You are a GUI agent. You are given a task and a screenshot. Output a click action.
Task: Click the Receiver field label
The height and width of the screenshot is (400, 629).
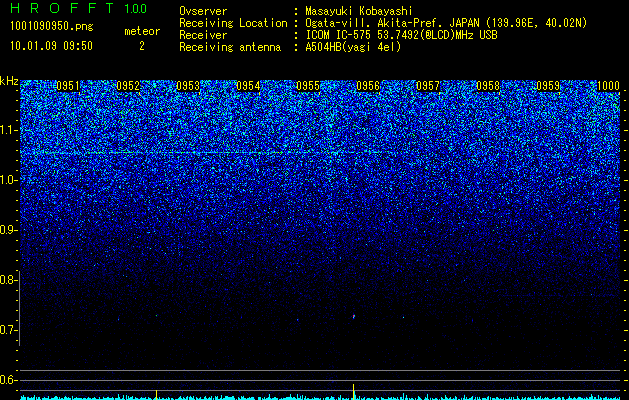pos(203,35)
